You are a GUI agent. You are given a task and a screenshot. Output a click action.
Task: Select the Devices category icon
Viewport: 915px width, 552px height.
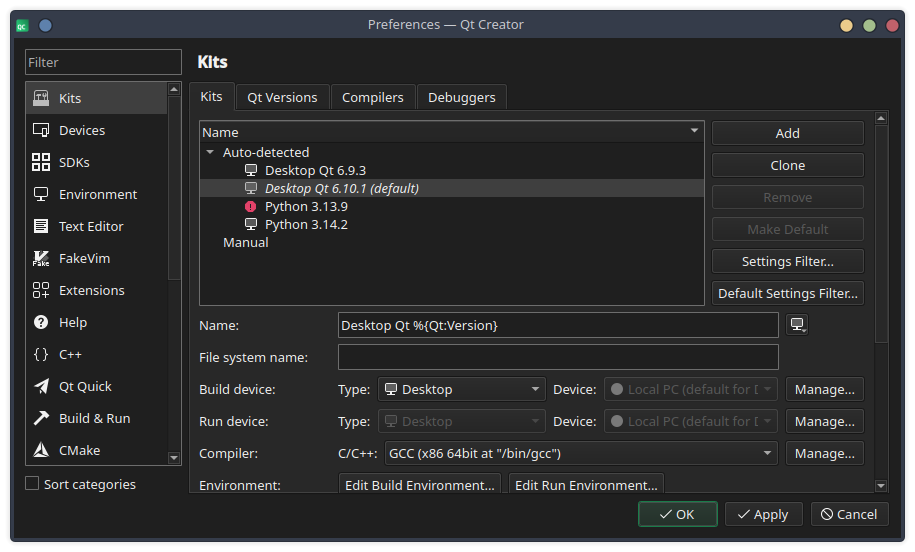click(x=41, y=130)
